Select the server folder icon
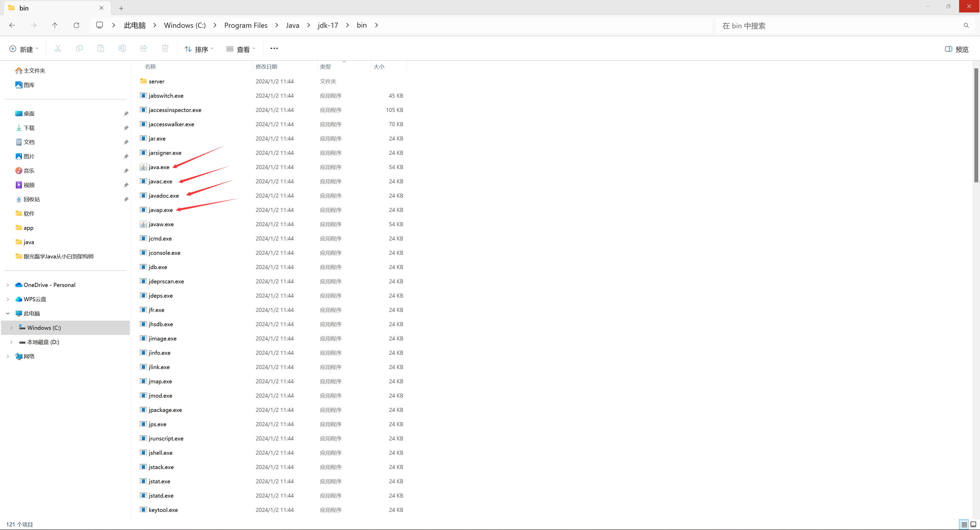This screenshot has width=980, height=530. (x=143, y=81)
